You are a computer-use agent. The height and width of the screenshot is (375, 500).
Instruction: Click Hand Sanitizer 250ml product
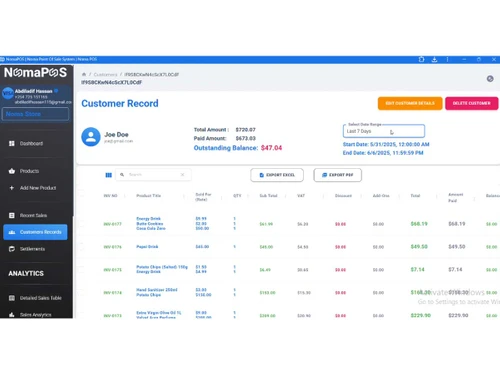click(157, 290)
